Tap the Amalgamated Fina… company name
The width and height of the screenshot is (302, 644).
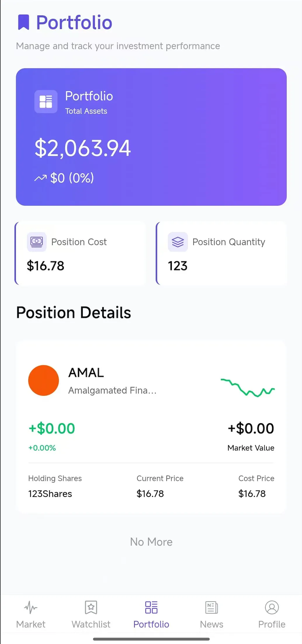tap(112, 390)
